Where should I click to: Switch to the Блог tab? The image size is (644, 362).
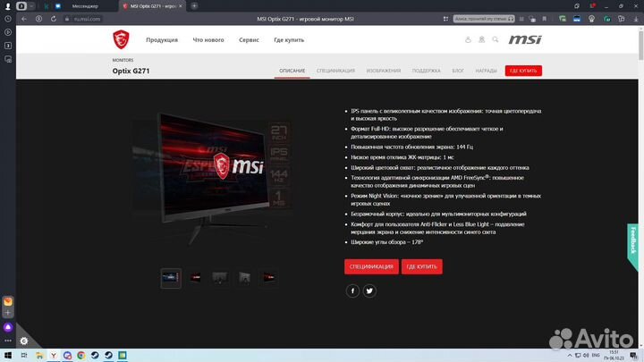coord(458,71)
